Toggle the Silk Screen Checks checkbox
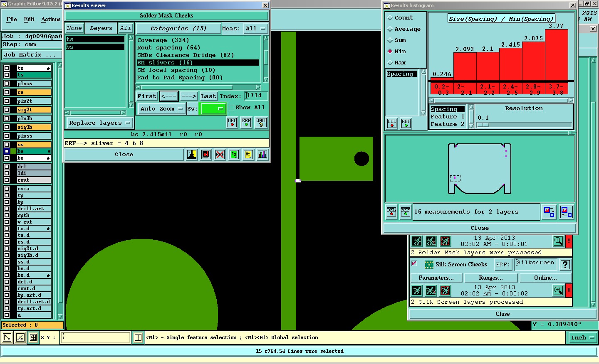The height and width of the screenshot is (364, 599). click(x=414, y=263)
